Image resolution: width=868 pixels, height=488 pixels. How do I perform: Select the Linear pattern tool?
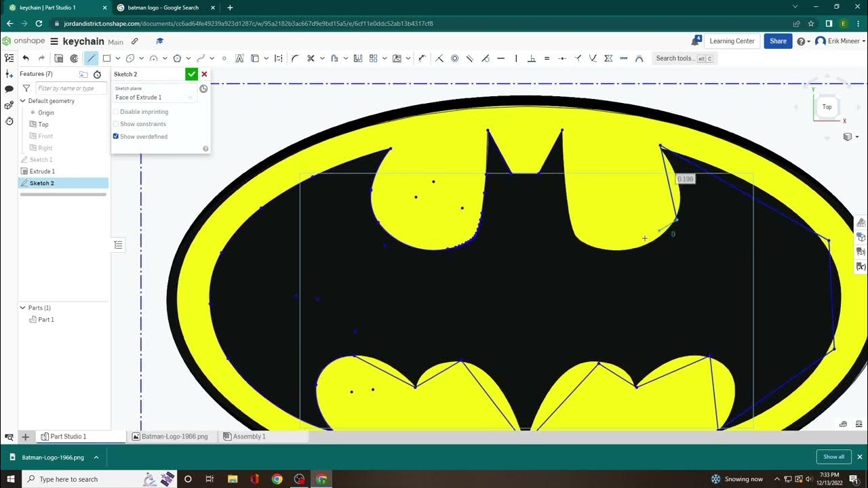point(373,58)
